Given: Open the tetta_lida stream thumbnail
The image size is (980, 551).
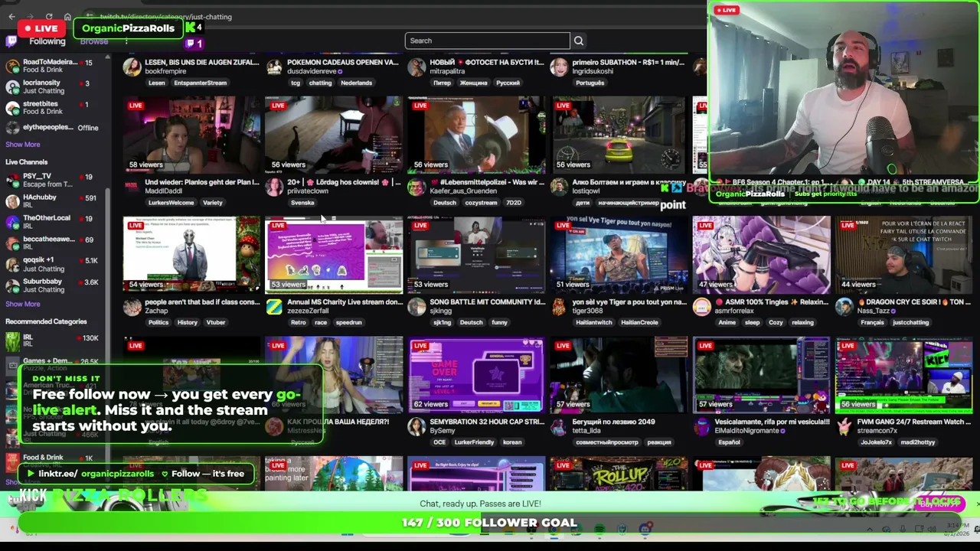Looking at the screenshot, I should click(x=619, y=375).
